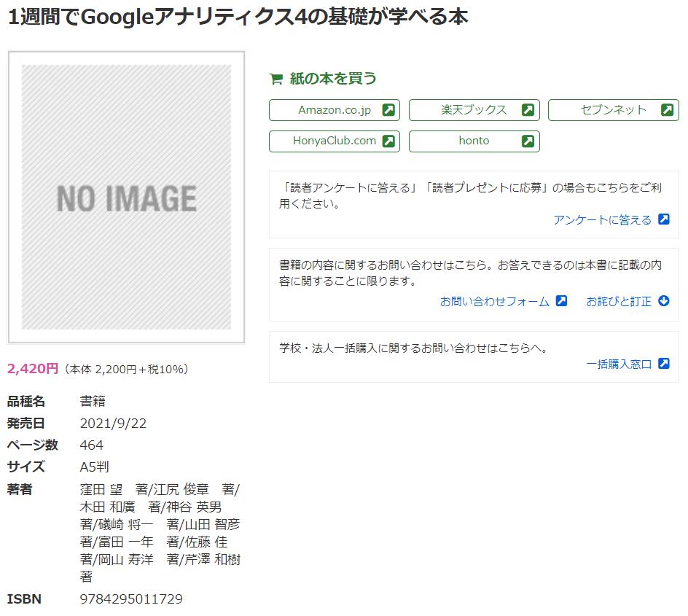Jump to お詫びと訂正 section
The height and width of the screenshot is (616, 688).
click(619, 301)
